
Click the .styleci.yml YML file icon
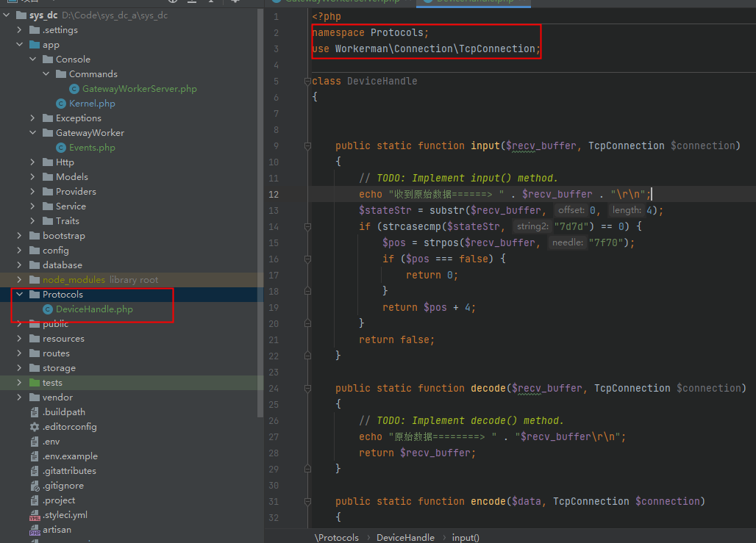coord(35,515)
